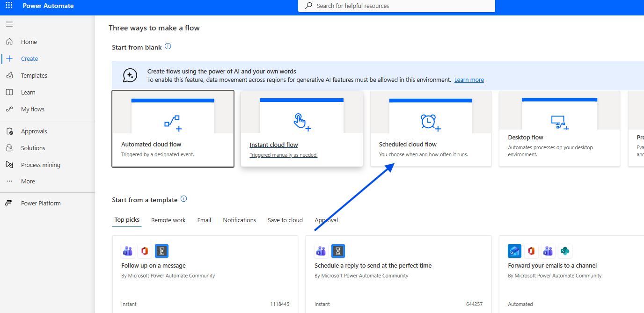Click the Process mining icon
644x313 pixels.
tap(9, 165)
